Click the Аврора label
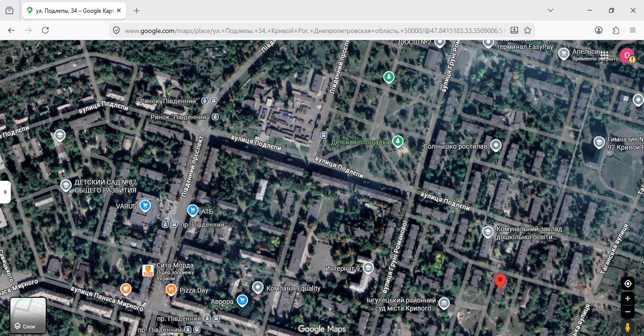 (x=222, y=302)
